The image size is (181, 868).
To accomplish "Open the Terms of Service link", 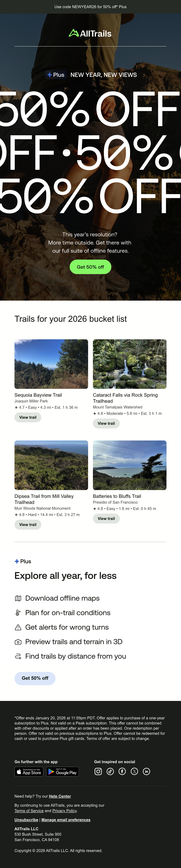I will pyautogui.click(x=29, y=811).
